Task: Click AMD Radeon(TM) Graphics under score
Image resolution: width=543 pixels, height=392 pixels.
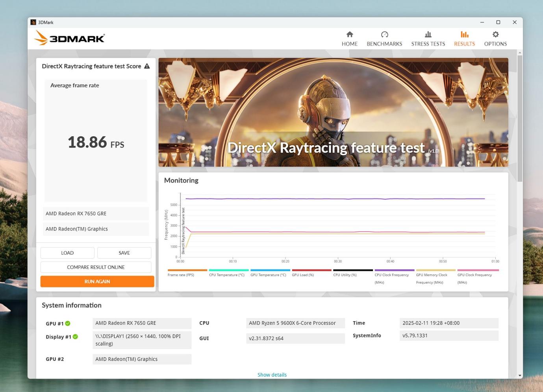Action: pos(96,229)
